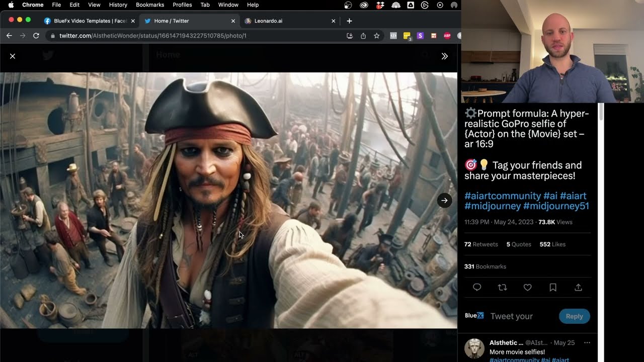644x362 pixels.
Task: Click the share page icon in address bar
Action: pos(363,36)
